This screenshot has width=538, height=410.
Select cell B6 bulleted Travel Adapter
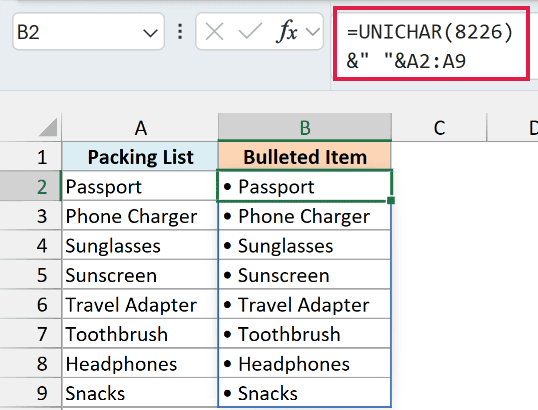[305, 304]
